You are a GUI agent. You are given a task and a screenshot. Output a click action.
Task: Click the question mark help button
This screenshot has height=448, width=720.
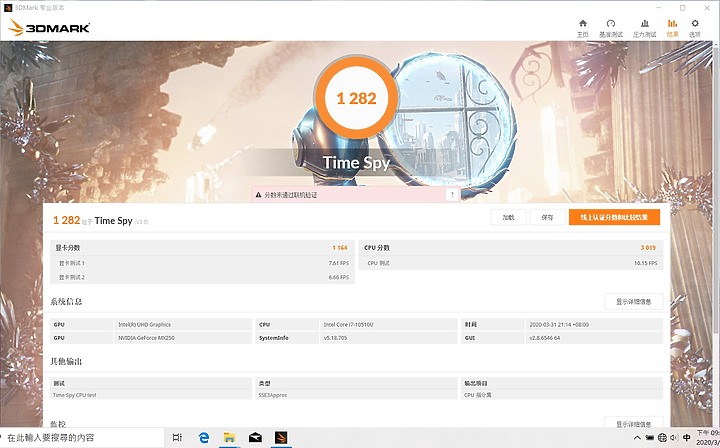(452, 195)
